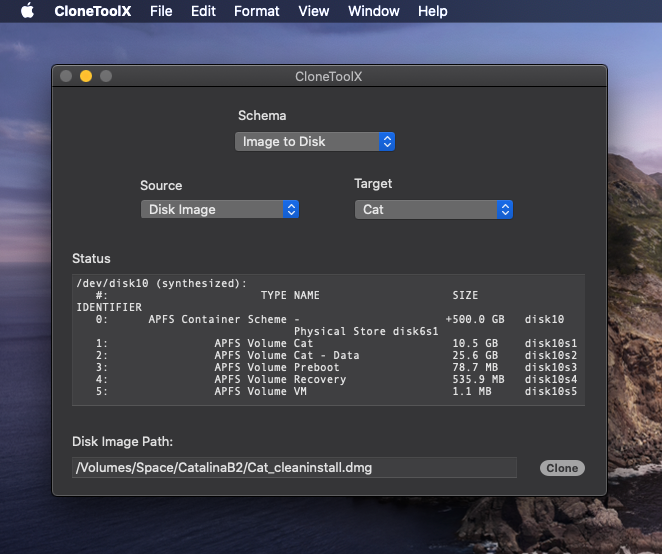Open the View menu
The height and width of the screenshot is (554, 662).
coord(314,11)
